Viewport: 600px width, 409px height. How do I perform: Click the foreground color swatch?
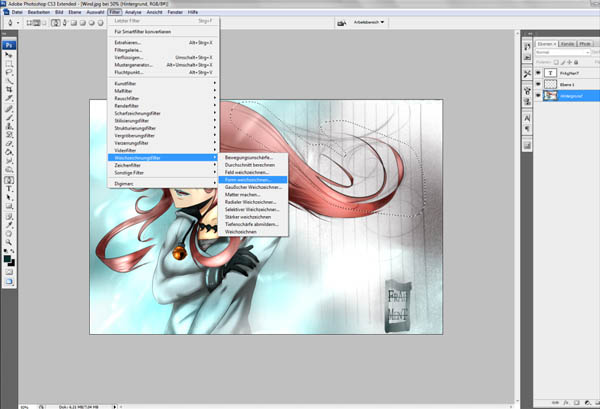point(7,259)
